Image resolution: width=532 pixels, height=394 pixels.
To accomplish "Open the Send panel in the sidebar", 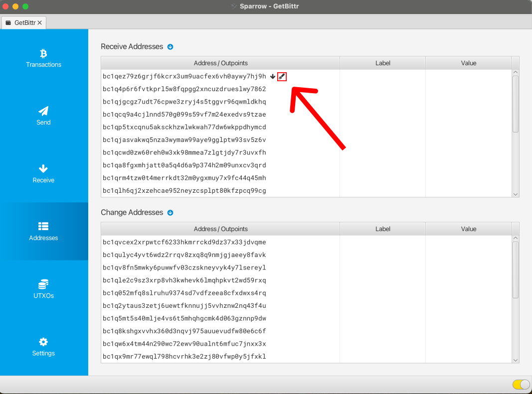I will (44, 116).
